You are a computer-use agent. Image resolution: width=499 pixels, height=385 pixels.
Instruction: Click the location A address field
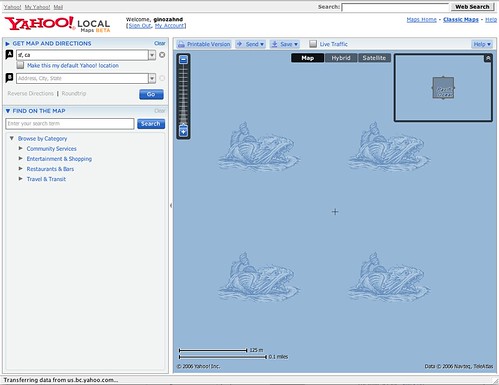pos(82,55)
